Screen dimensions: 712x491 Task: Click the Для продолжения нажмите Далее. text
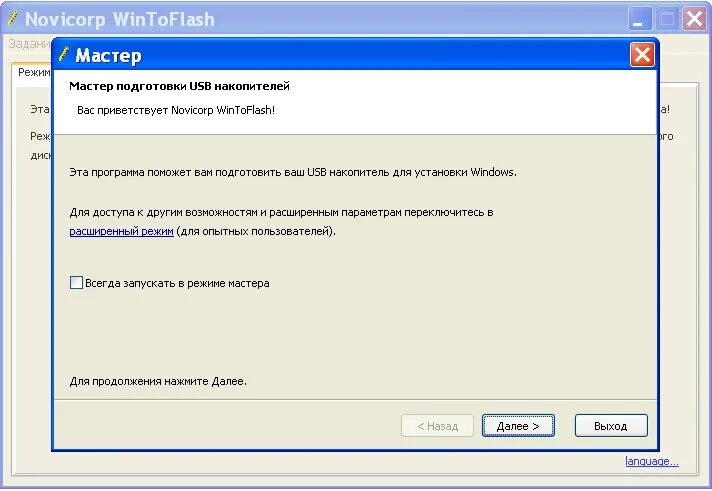coord(158,381)
